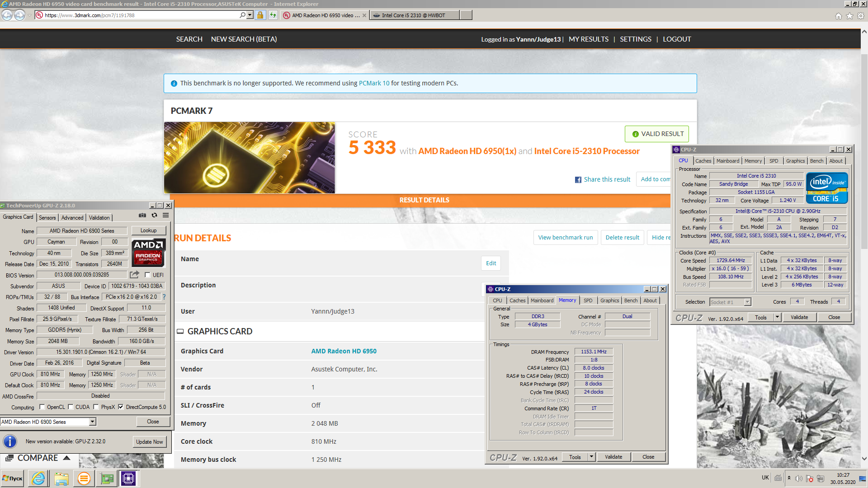Viewport: 868px width, 488px height.
Task: Click the BIOS export arrow icon in GPU-Z
Action: [x=134, y=274]
